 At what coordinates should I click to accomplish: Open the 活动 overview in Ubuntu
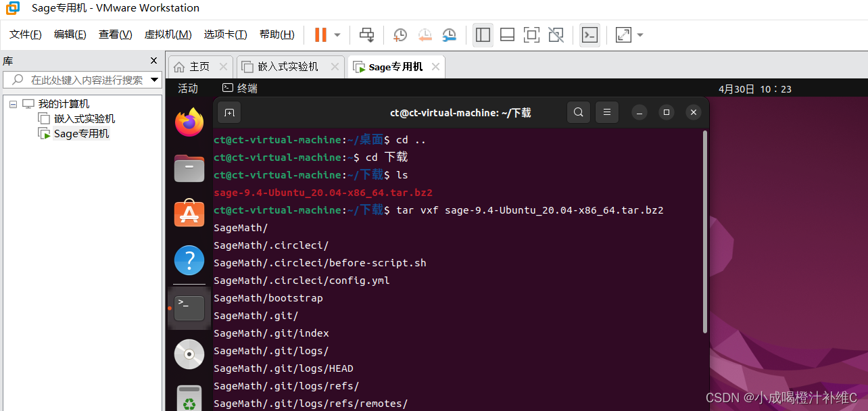188,89
